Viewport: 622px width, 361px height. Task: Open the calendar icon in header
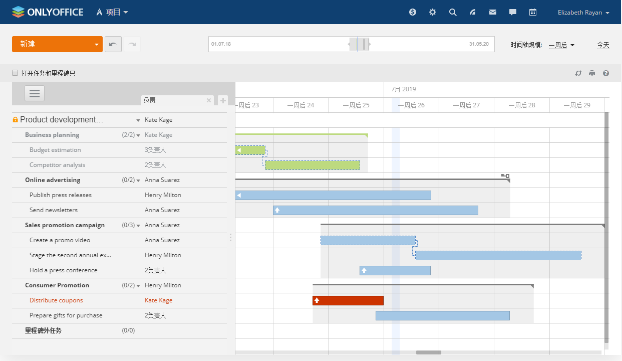tap(533, 12)
